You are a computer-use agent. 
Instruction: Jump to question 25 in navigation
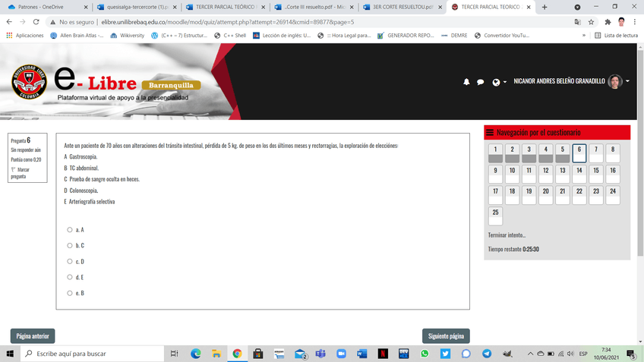coord(495,216)
